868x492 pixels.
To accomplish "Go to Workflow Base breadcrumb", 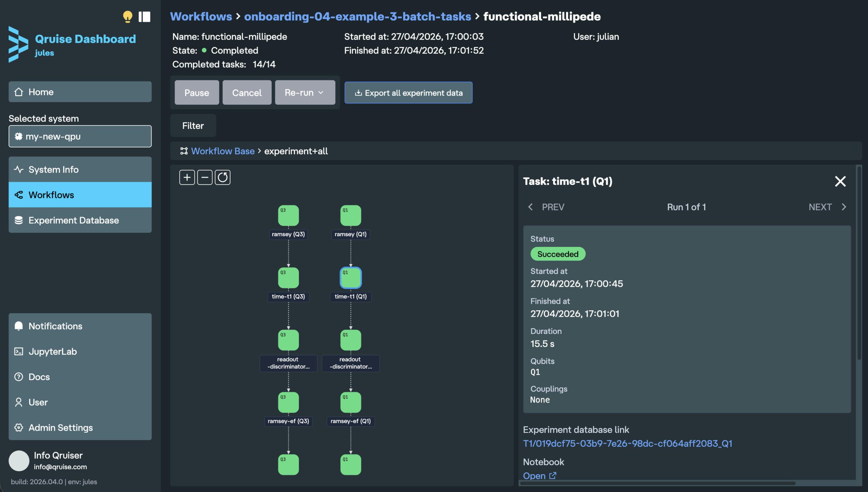I will point(223,151).
